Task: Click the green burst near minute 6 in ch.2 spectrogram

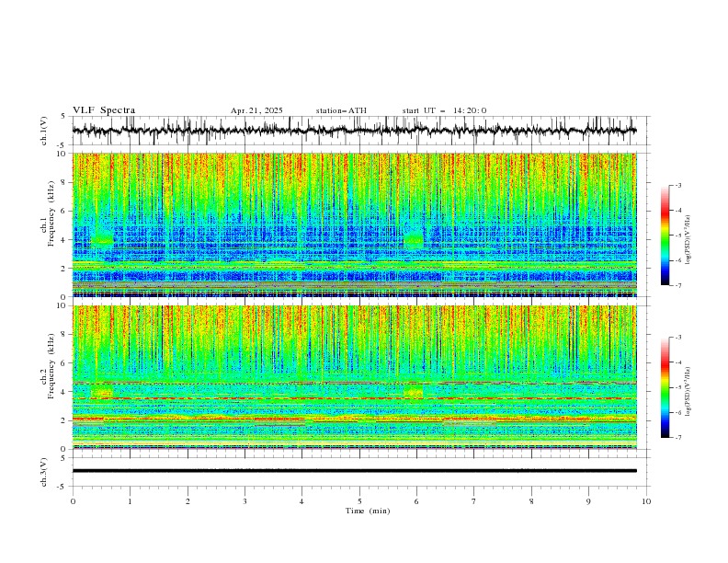Action: (414, 391)
